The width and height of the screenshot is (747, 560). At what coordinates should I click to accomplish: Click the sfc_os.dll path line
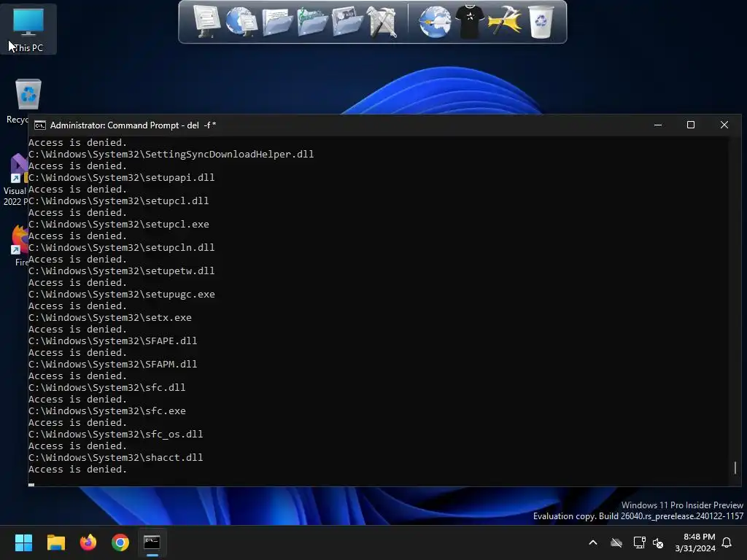pos(116,435)
